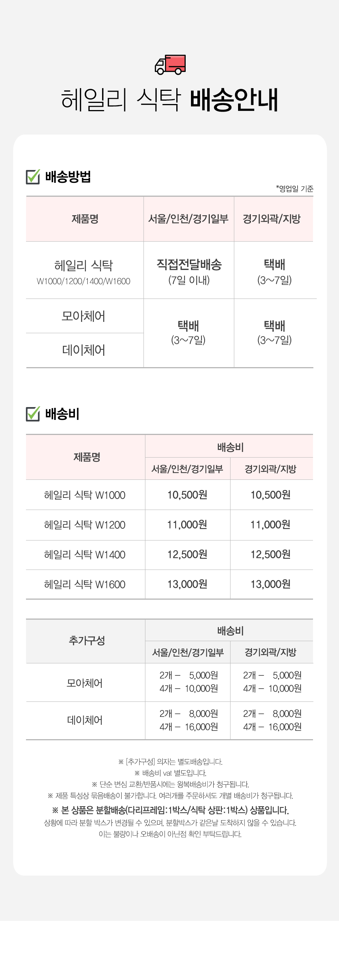Click W1600's 13,000원 price under 경기외곽/지방
This screenshot has width=339, height=980.
[270, 584]
